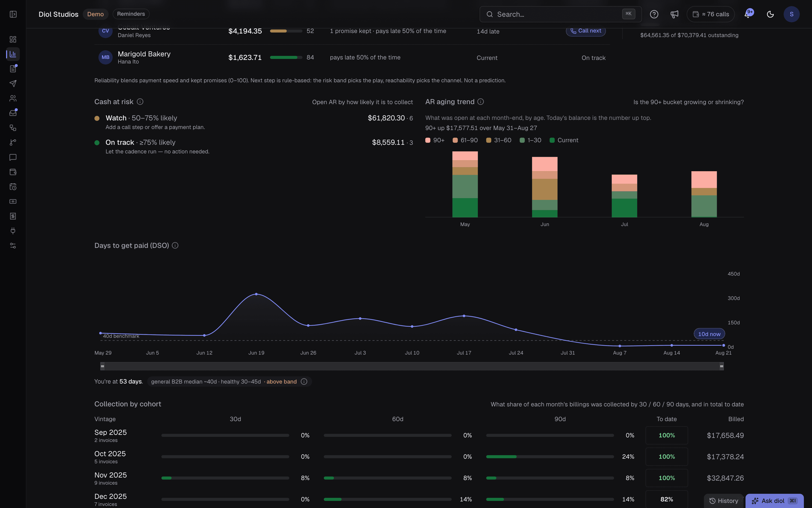Click the $61,820.30 Watch amount

[386, 118]
